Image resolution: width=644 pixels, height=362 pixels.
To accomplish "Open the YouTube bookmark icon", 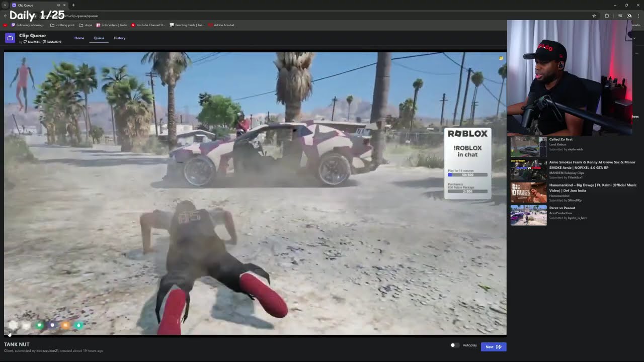I will click(x=5, y=25).
